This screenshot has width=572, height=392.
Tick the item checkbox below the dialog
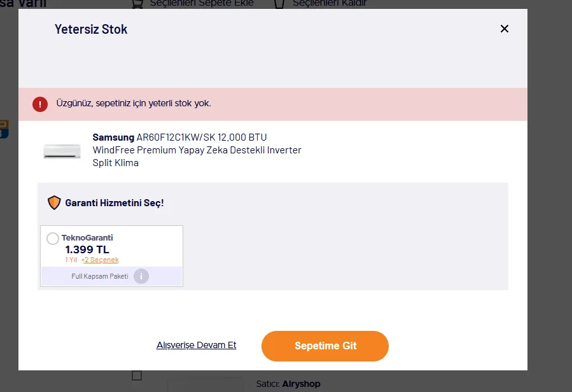click(137, 375)
